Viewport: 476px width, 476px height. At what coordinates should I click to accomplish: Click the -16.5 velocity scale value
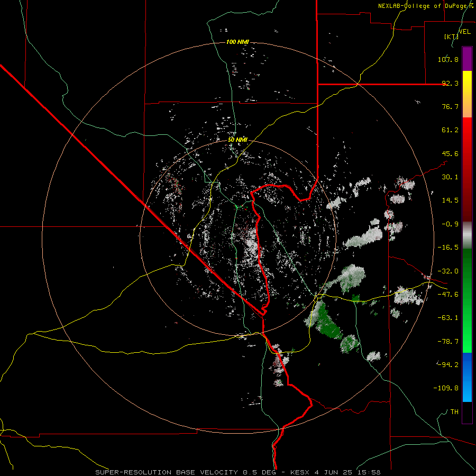(448, 248)
